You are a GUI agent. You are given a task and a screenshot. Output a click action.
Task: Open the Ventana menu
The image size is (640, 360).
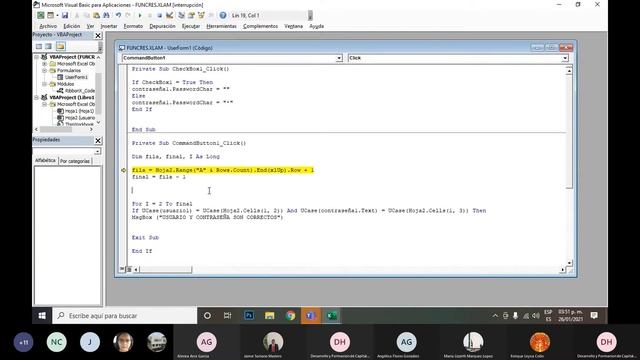click(x=293, y=26)
